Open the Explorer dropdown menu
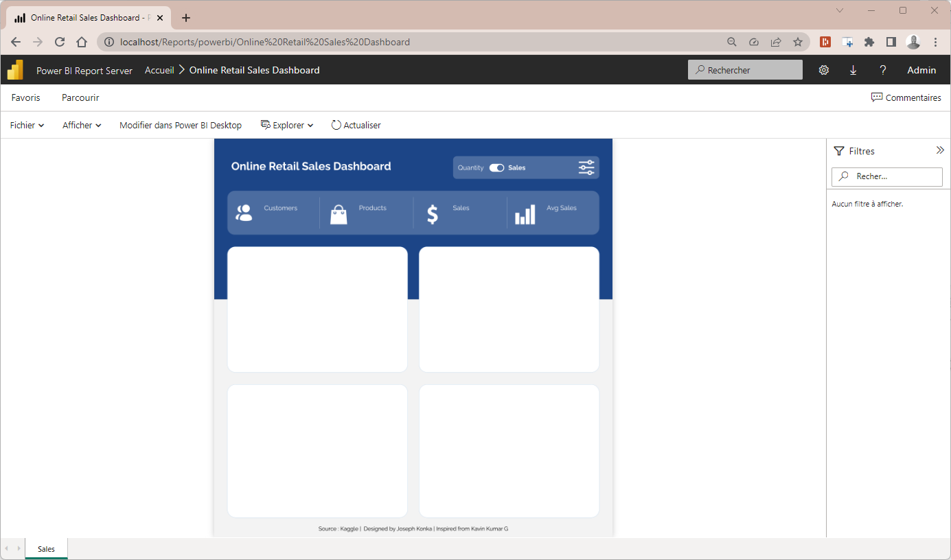951x560 pixels. [287, 125]
